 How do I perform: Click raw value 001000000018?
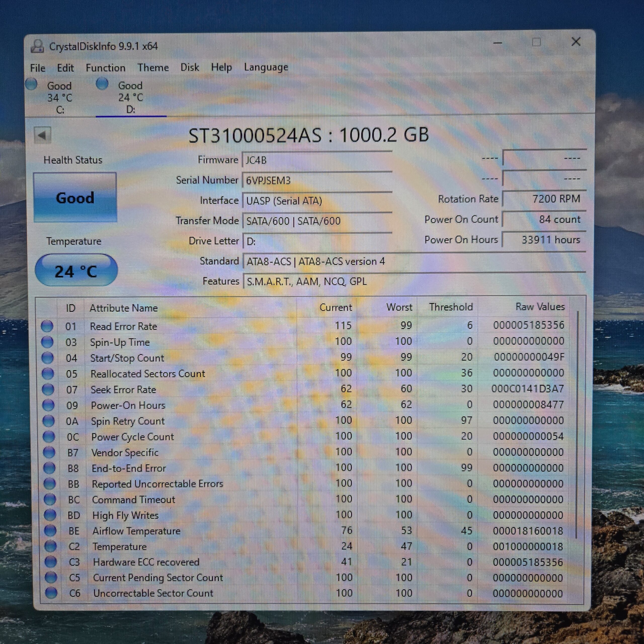[528, 546]
